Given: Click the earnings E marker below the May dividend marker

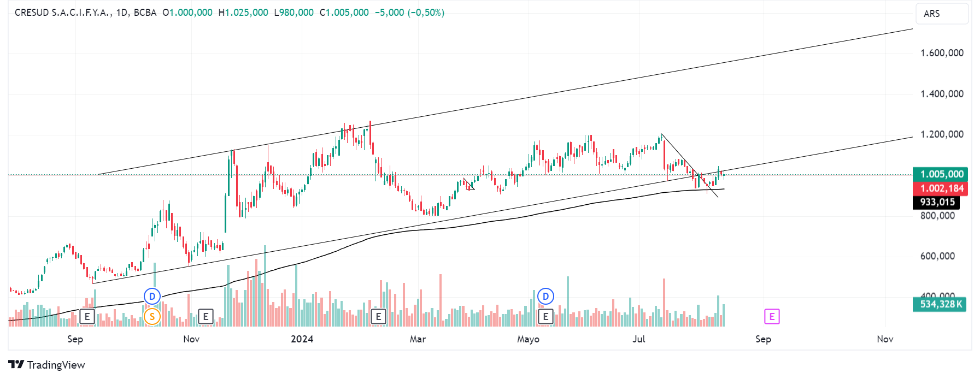Looking at the screenshot, I should coord(545,316).
